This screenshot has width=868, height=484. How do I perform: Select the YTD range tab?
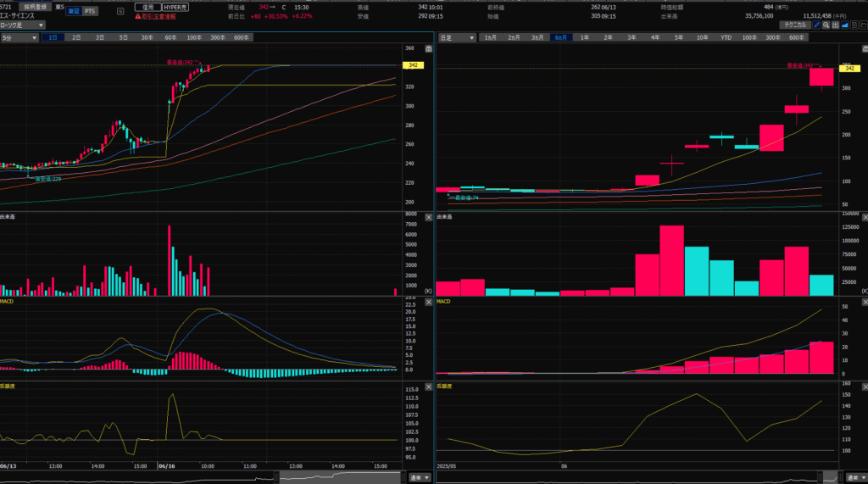(726, 37)
